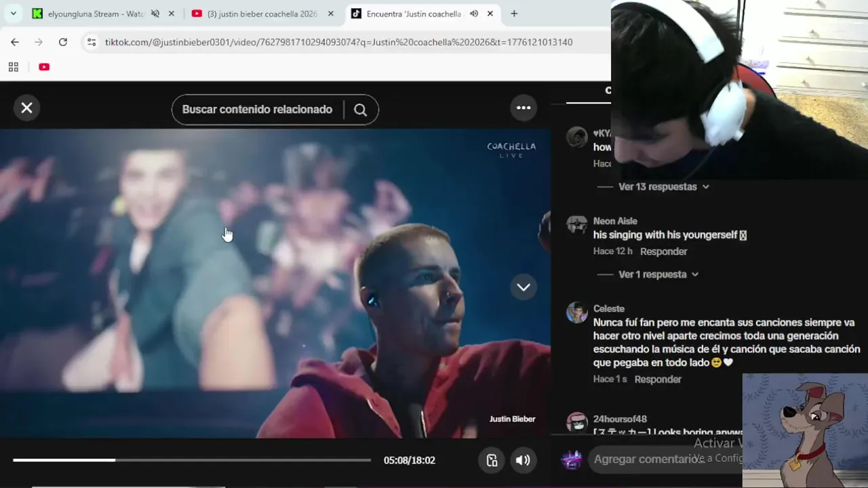Click the search magnifier icon in related content bar

(x=360, y=110)
